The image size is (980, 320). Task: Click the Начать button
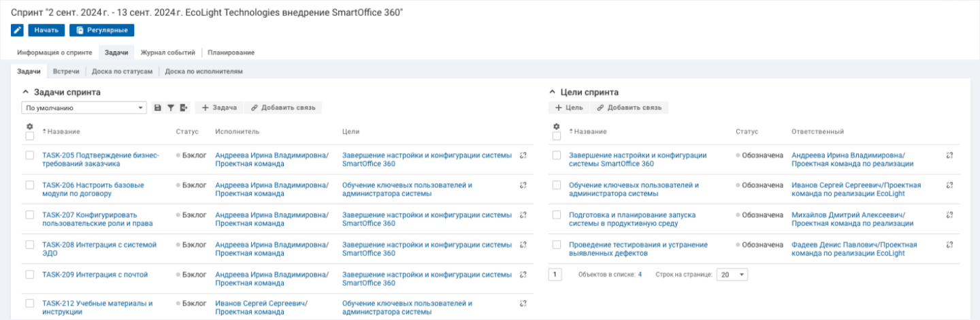[x=46, y=30]
